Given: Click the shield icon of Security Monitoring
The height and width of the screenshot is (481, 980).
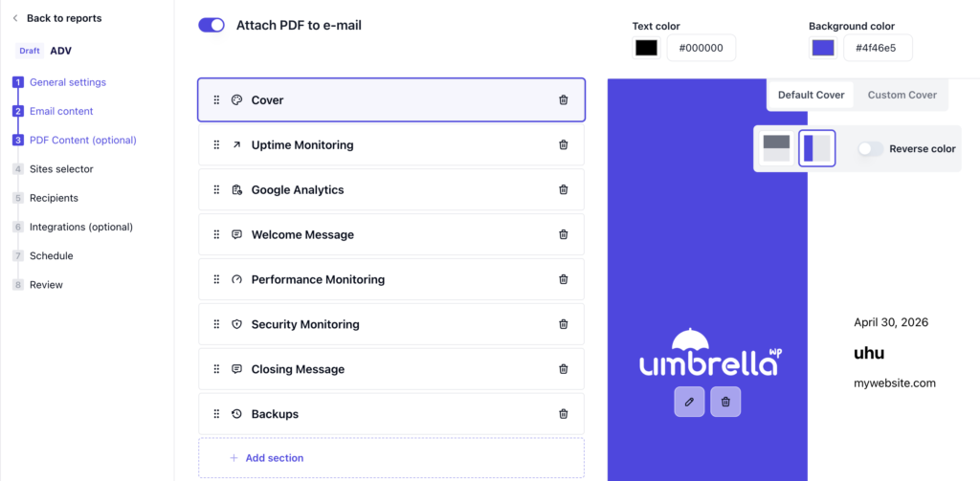Looking at the screenshot, I should (x=236, y=324).
